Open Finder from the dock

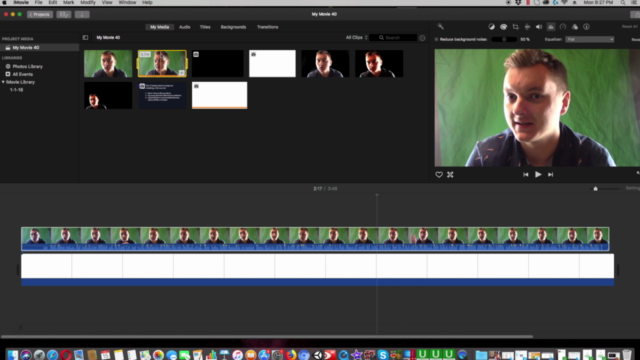click(x=12, y=355)
